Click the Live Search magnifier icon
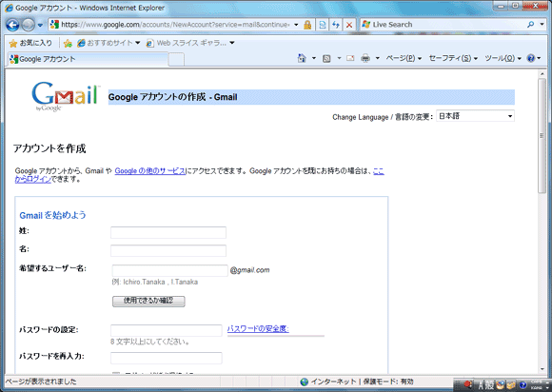Image resolution: width=552 pixels, height=392 pixels. click(x=530, y=25)
